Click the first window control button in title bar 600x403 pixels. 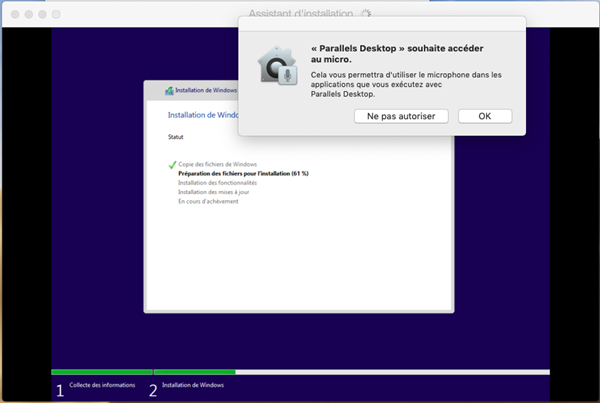(x=15, y=15)
